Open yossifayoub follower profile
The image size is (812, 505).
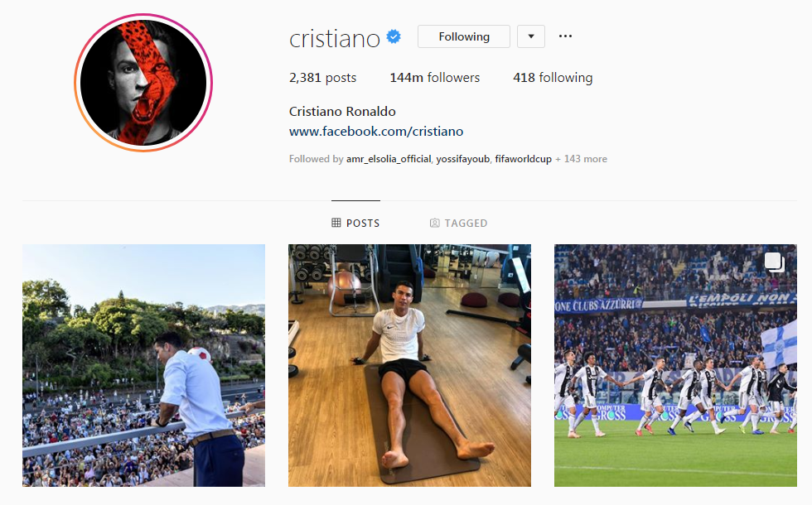click(462, 159)
